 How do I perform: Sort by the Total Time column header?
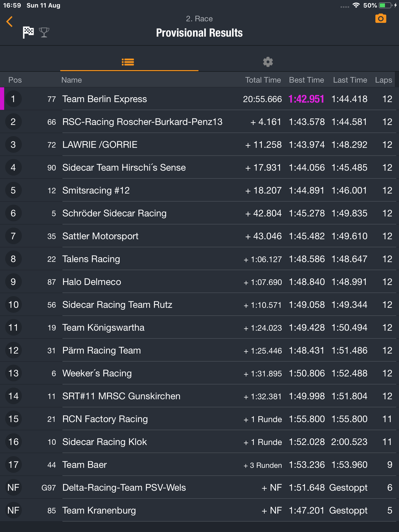tap(263, 80)
